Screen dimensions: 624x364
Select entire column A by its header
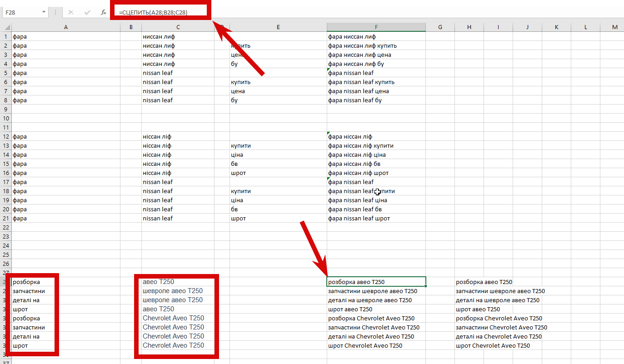point(66,27)
